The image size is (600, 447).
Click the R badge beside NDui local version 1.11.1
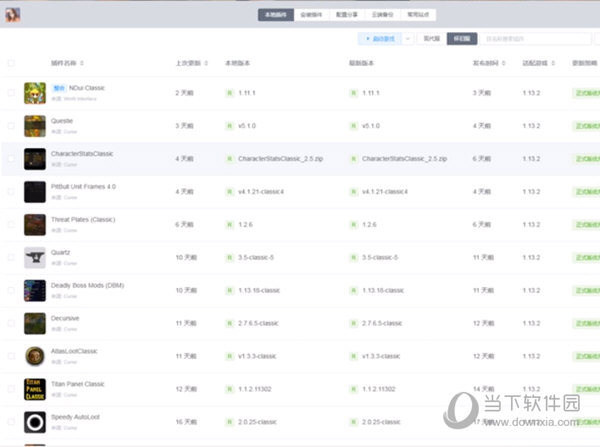point(230,93)
